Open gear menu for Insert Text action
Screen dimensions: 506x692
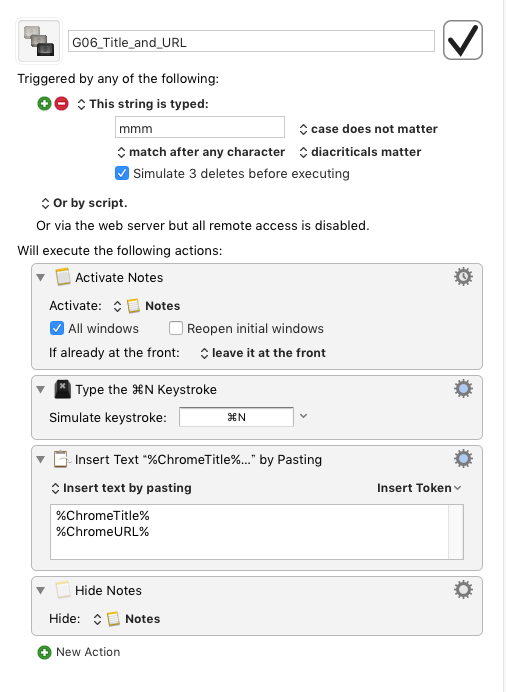tap(463, 459)
